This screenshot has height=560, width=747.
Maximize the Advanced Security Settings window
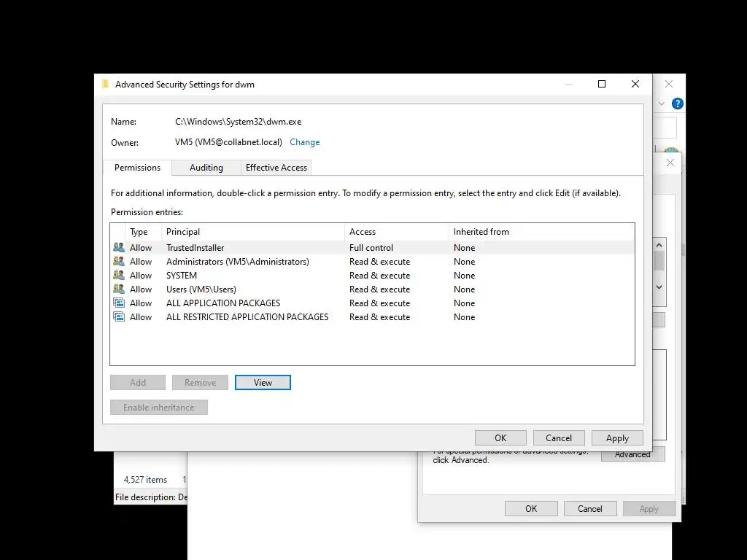(602, 84)
